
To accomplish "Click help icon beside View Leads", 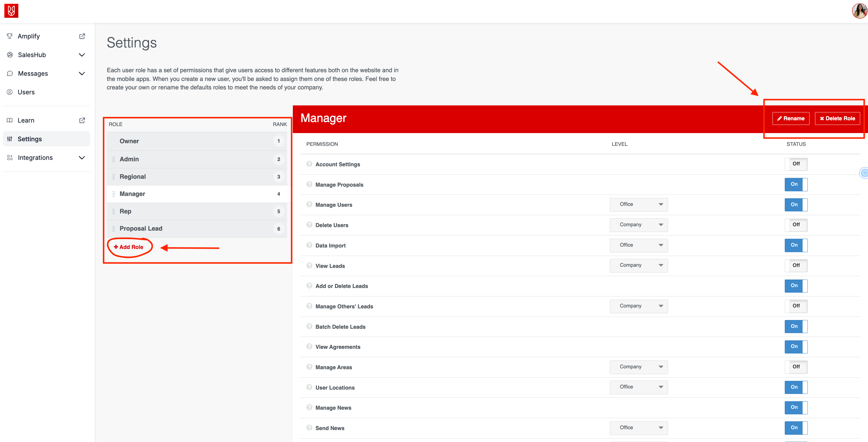I will click(x=309, y=265).
